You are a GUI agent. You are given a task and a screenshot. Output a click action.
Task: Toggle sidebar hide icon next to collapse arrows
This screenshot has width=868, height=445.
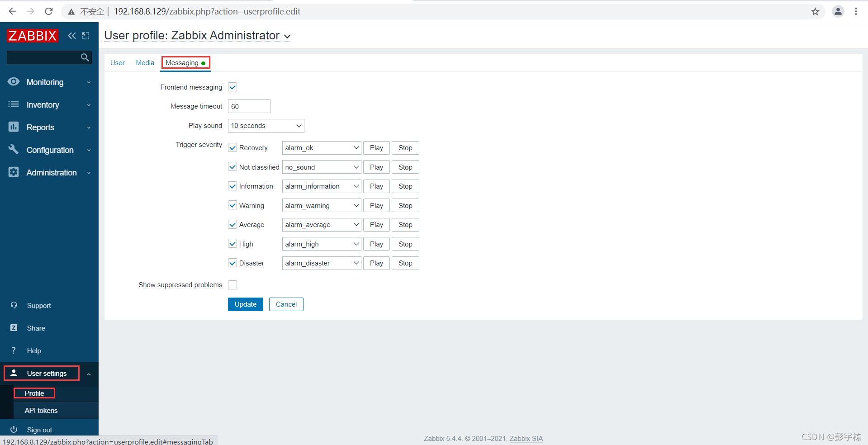[x=85, y=36]
